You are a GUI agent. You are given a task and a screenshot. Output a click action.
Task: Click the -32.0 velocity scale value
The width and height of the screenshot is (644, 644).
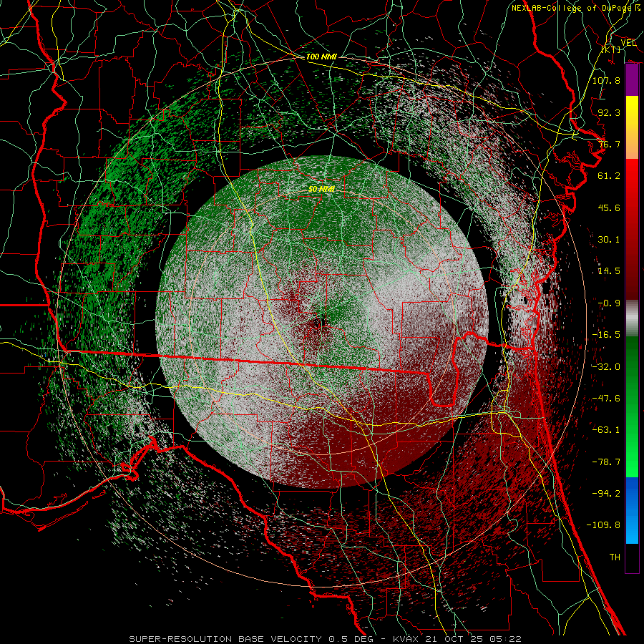point(606,367)
